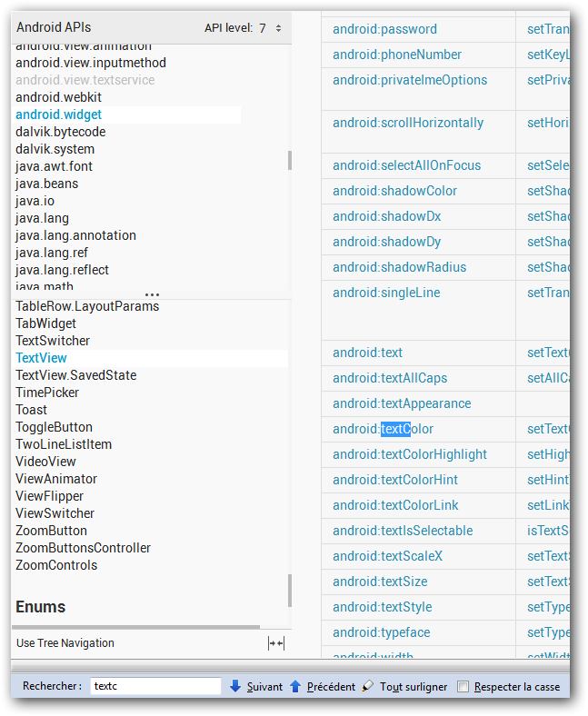Image resolution: width=588 pixels, height=716 pixels.
Task: Open the TimePicker class entry
Action: pyautogui.click(x=47, y=393)
